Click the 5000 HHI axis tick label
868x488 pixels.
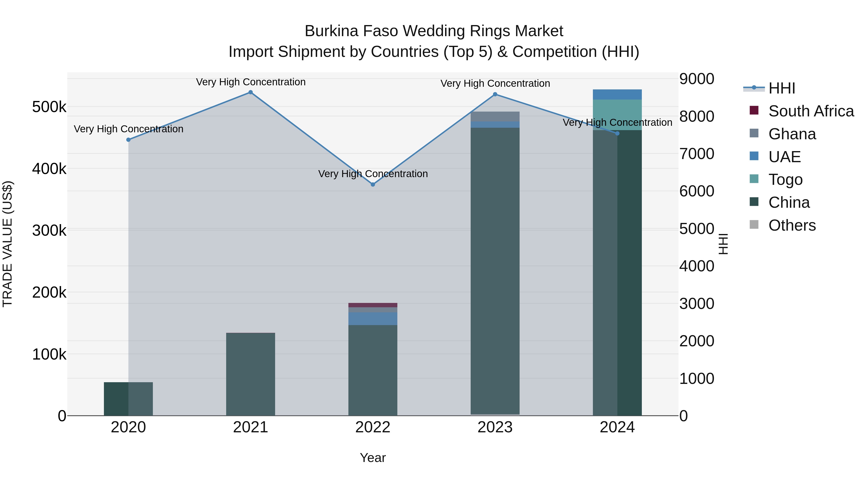click(x=697, y=229)
